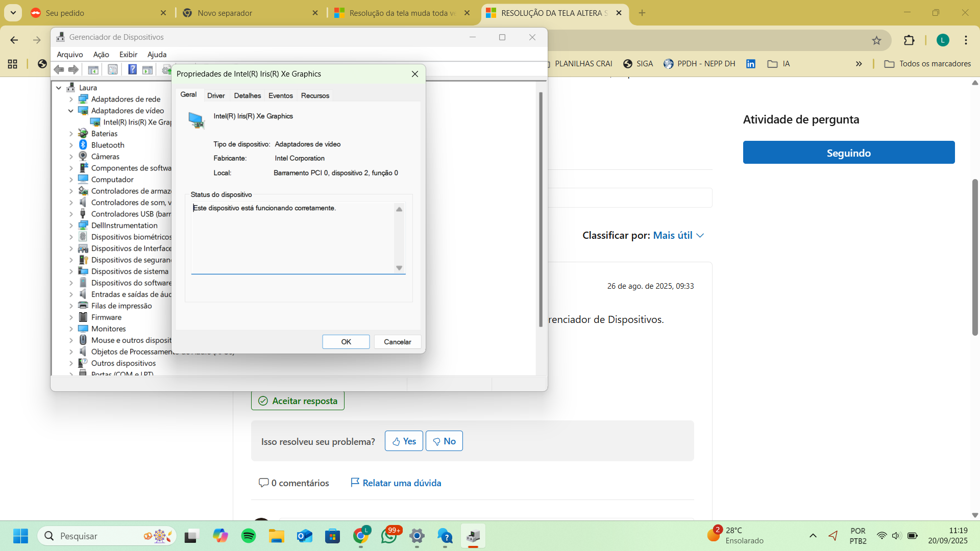The width and height of the screenshot is (980, 551).
Task: Open the Chrome extensions puzzle icon
Action: coord(909,40)
